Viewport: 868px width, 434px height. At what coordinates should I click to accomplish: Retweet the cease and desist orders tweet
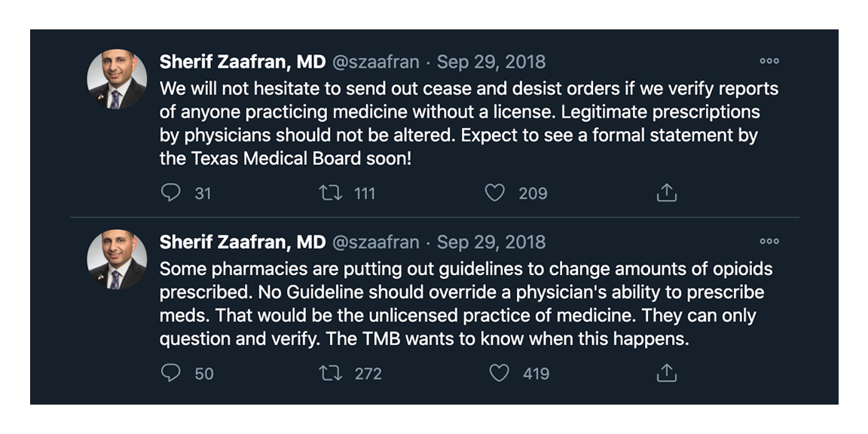[x=330, y=193]
